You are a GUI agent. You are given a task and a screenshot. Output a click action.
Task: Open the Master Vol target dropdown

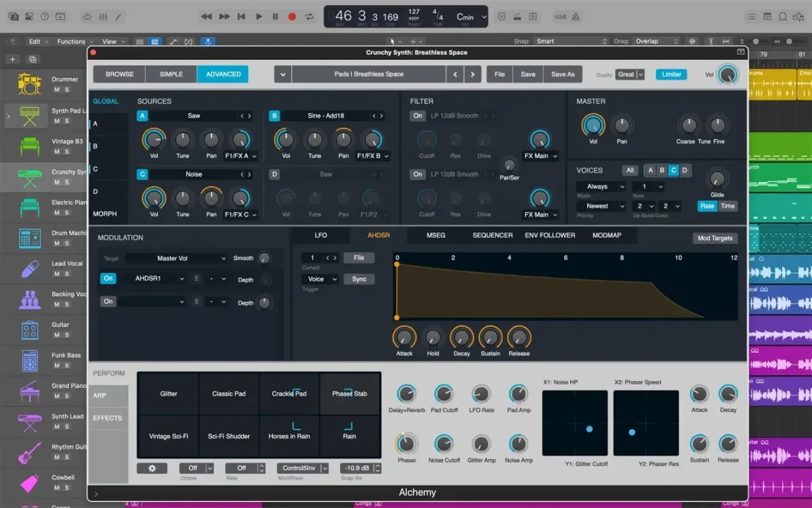(176, 258)
